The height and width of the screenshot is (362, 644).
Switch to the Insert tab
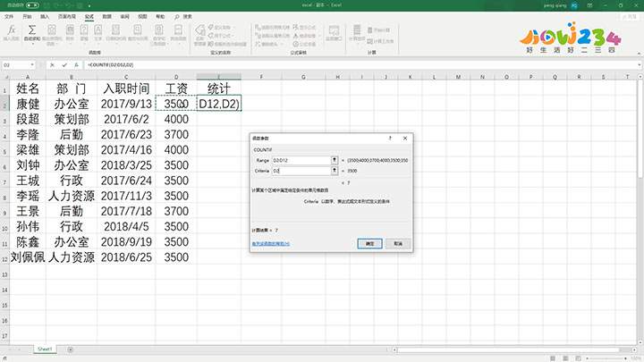45,16
